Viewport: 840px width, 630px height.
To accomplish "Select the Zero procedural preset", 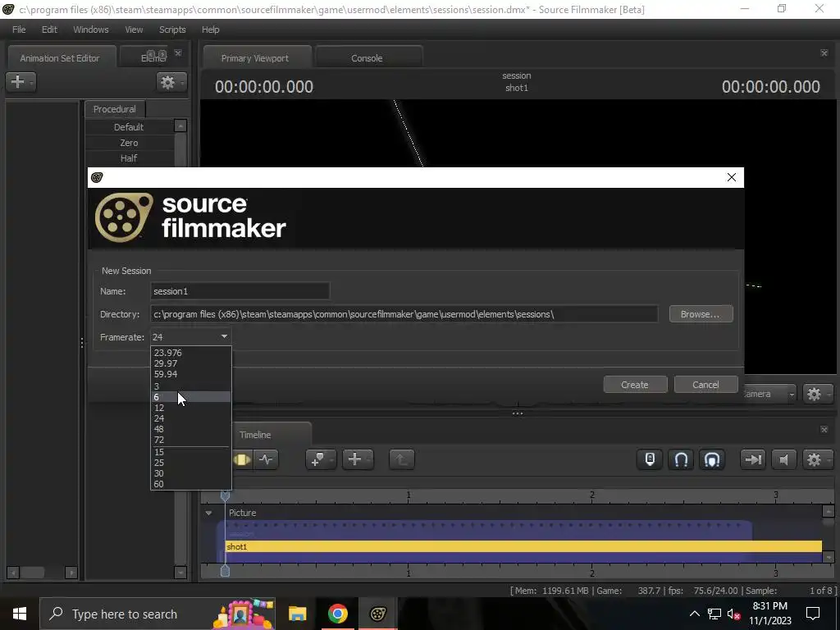I will click(129, 143).
